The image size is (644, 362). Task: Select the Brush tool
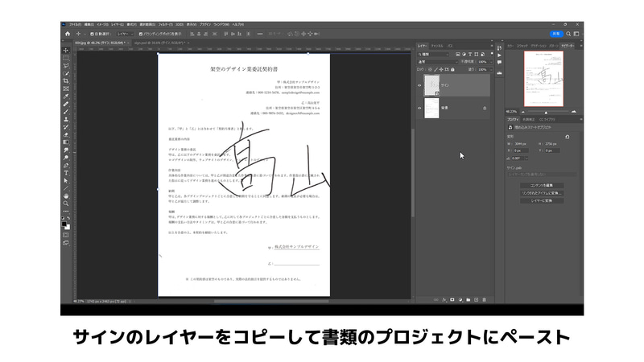coord(66,112)
